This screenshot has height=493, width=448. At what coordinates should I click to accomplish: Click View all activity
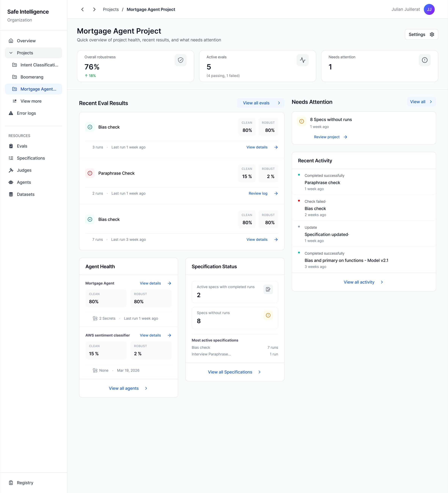click(x=364, y=282)
